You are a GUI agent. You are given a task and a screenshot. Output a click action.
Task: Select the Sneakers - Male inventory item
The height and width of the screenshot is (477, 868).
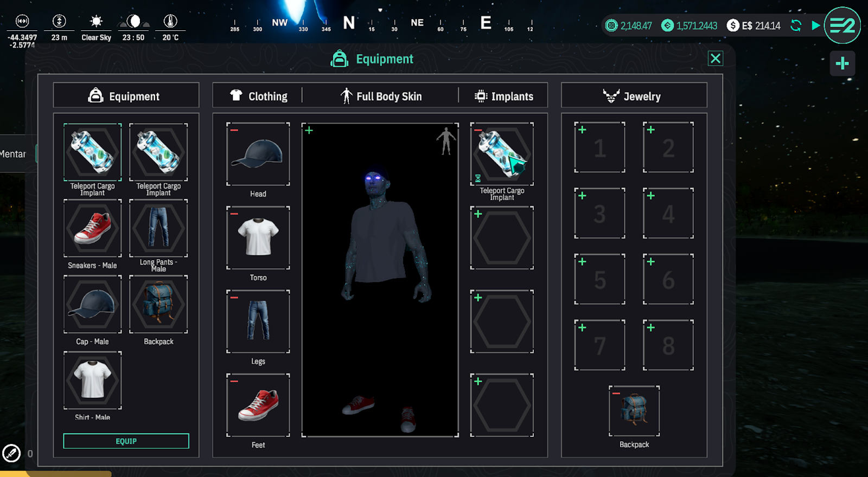(93, 228)
